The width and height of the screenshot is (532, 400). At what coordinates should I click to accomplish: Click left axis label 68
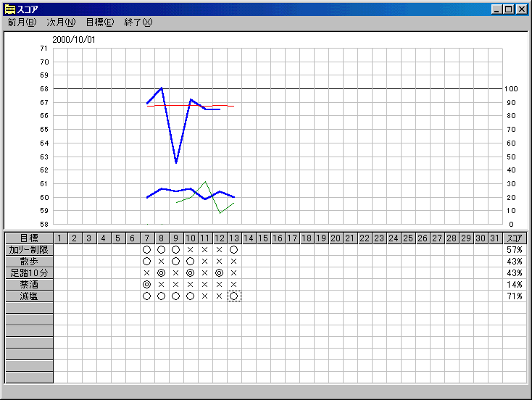click(x=44, y=89)
